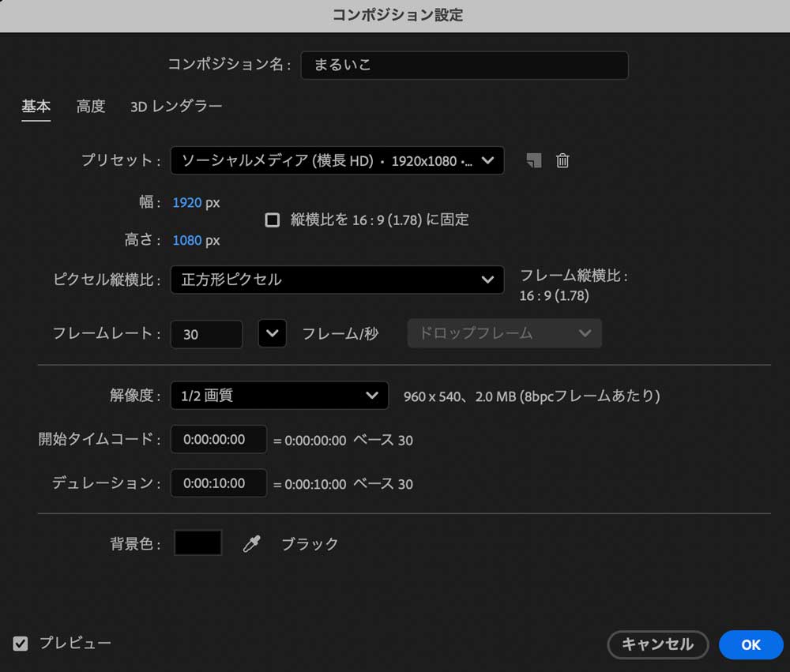
Task: Toggle the プレビュー checkbox
Action: (21, 644)
